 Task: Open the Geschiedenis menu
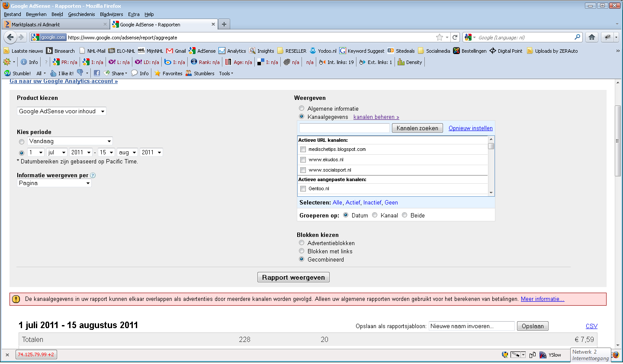81,14
